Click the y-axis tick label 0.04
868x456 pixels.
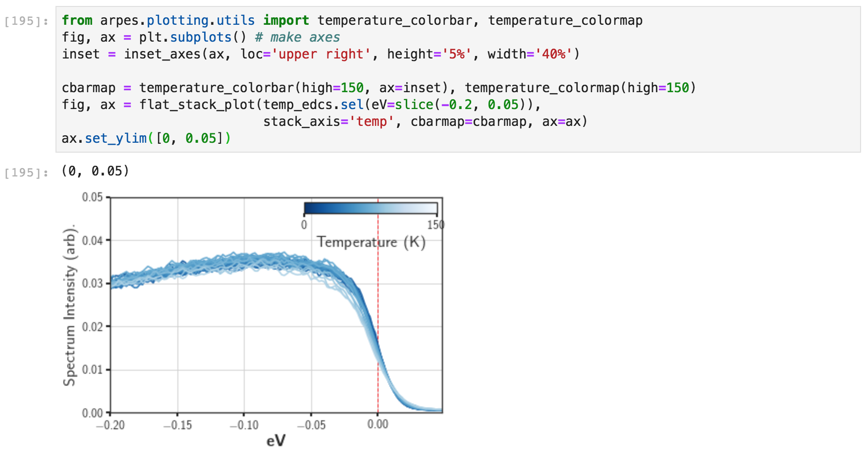click(92, 240)
